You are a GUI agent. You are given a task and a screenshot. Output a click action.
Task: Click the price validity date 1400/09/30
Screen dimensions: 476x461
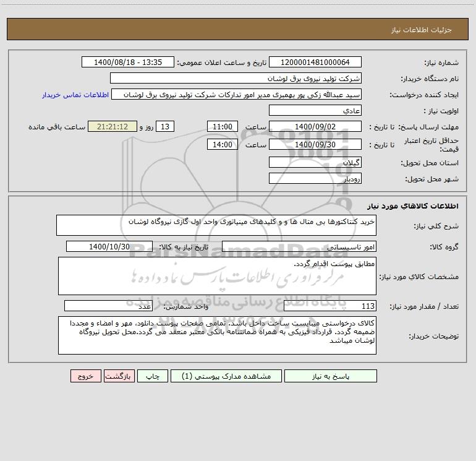[x=315, y=144]
